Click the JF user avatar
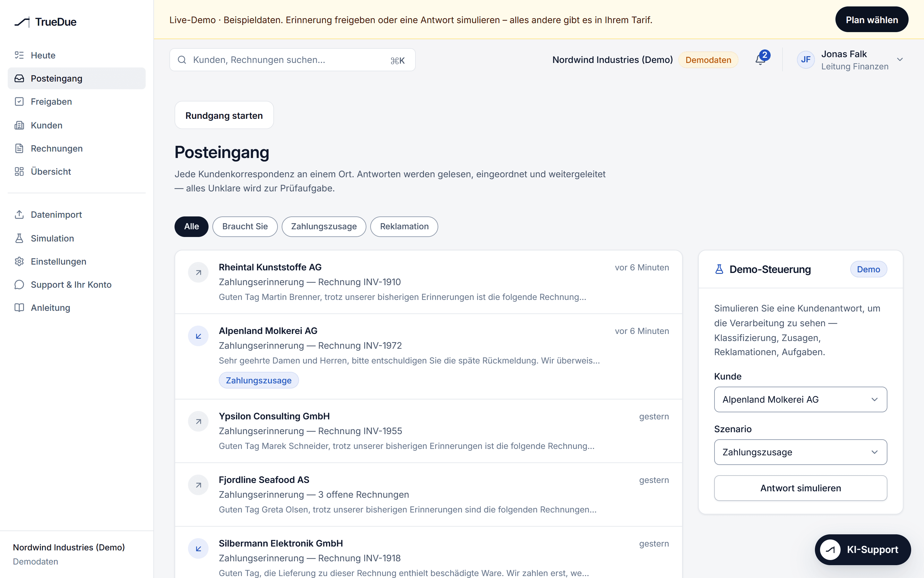 point(806,60)
